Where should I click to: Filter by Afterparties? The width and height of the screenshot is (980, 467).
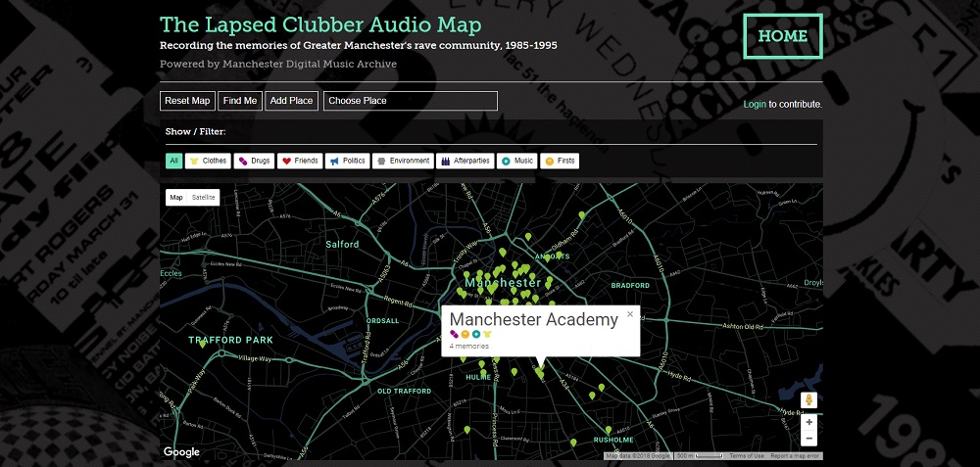coord(465,161)
